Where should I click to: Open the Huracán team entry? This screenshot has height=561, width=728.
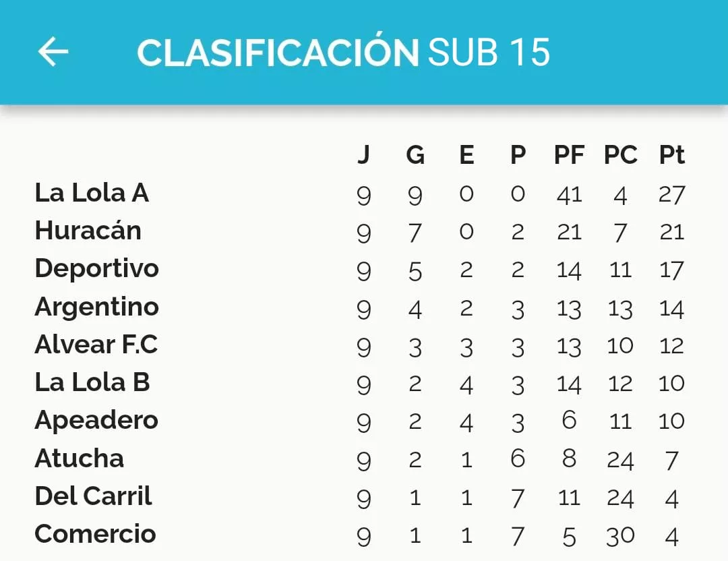[x=88, y=231]
